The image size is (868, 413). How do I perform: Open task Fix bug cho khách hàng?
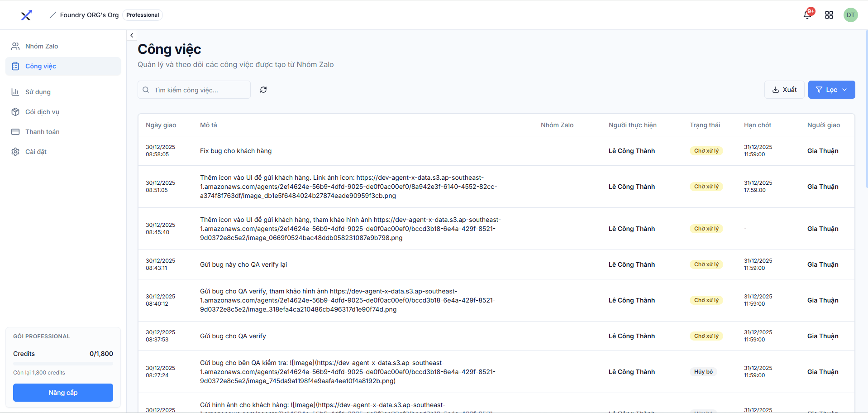click(x=236, y=151)
